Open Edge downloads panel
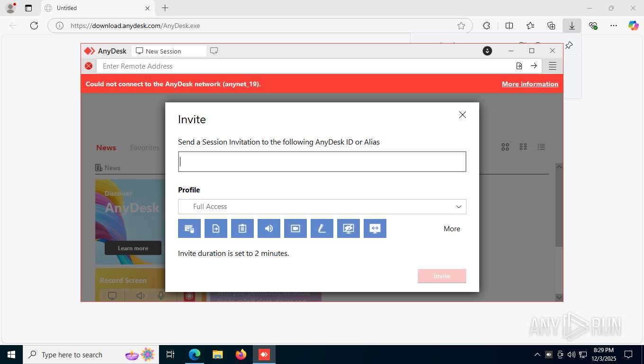644x364 pixels. click(572, 26)
